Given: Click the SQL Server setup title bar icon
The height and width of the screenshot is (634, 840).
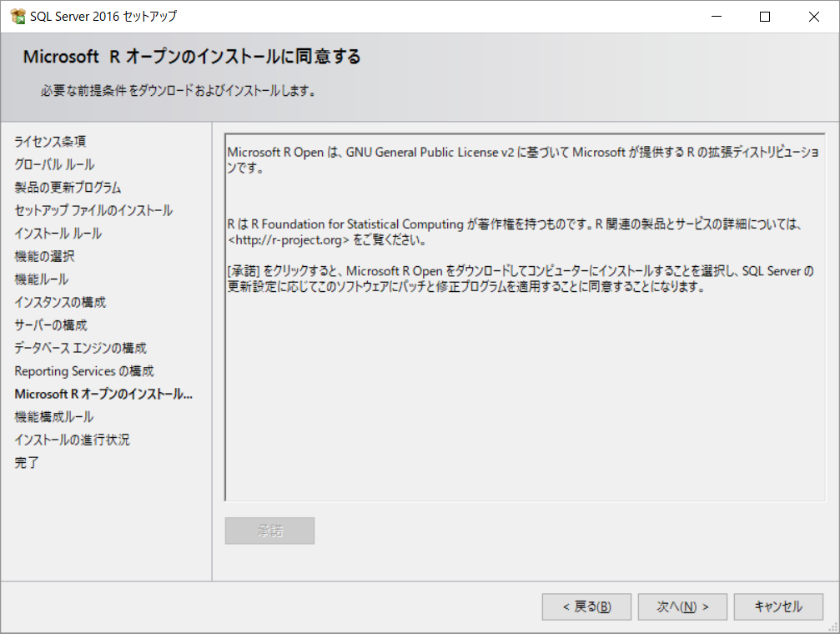Looking at the screenshot, I should pyautogui.click(x=18, y=16).
